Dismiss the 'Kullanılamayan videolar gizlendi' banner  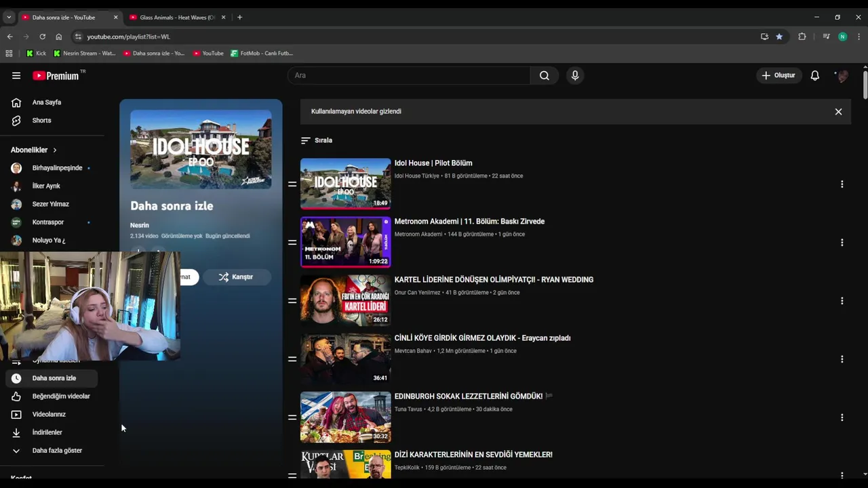[838, 112]
